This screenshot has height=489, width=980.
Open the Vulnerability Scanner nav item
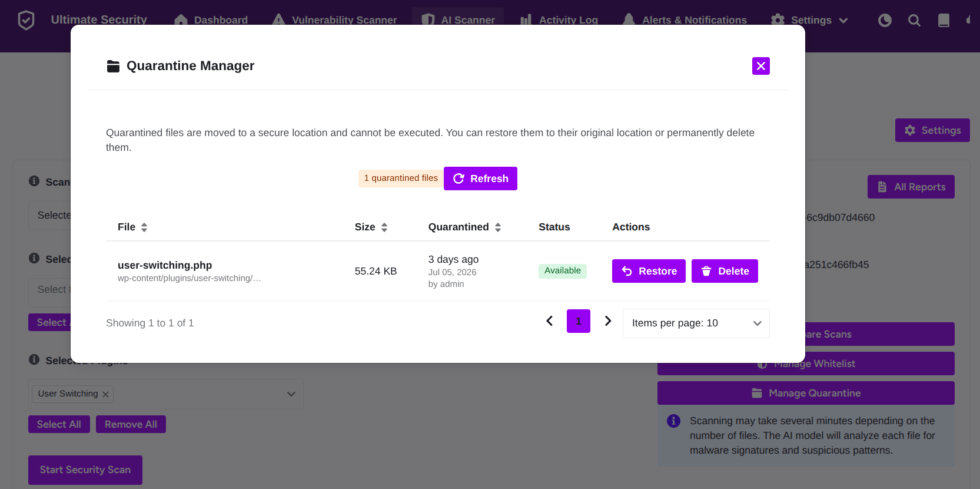[x=334, y=20]
